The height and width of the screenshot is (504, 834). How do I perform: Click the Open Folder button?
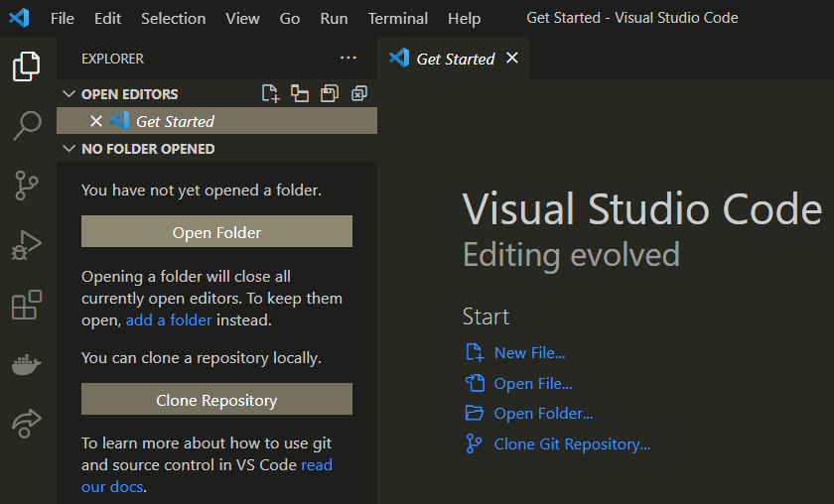216,232
